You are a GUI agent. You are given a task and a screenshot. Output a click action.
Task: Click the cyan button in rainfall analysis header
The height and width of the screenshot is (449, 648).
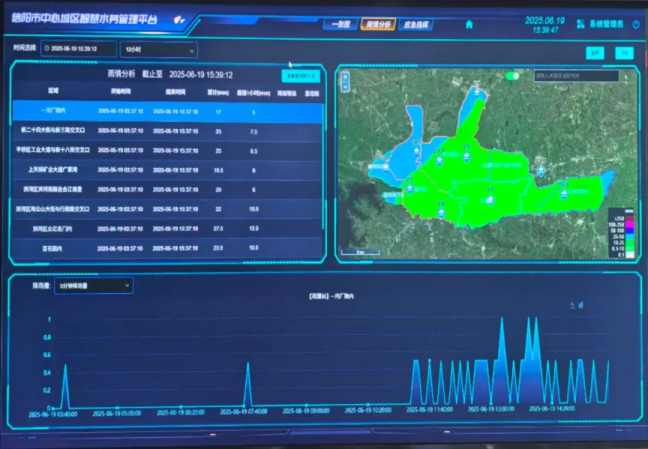pyautogui.click(x=299, y=75)
